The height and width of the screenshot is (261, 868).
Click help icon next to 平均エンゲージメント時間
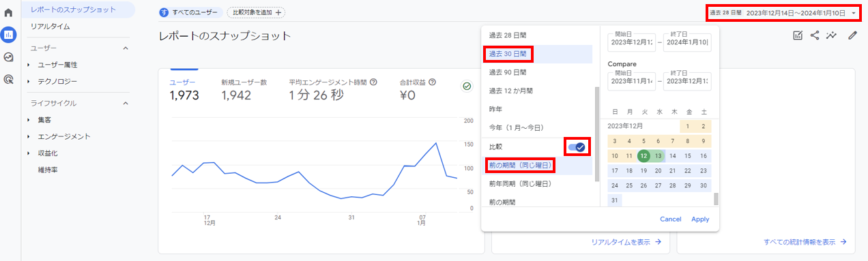coord(373,82)
